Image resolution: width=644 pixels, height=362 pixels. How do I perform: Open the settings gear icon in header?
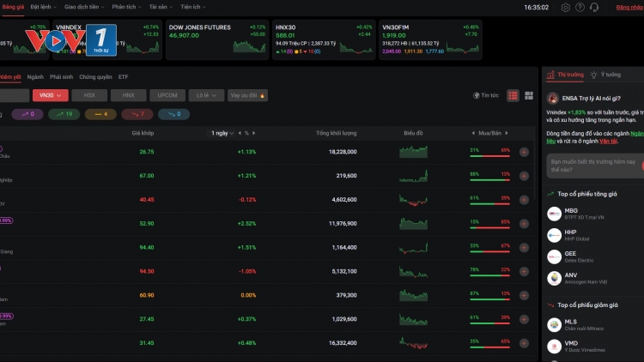pyautogui.click(x=566, y=7)
